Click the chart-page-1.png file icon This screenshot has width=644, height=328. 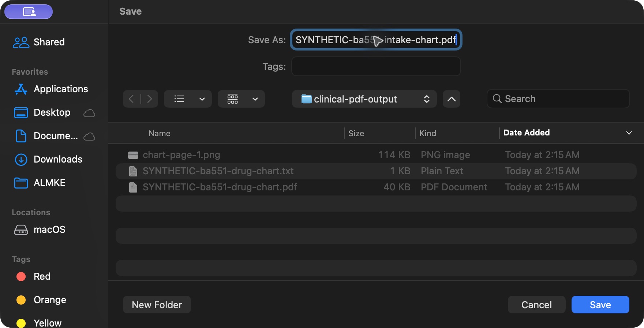pyautogui.click(x=133, y=155)
